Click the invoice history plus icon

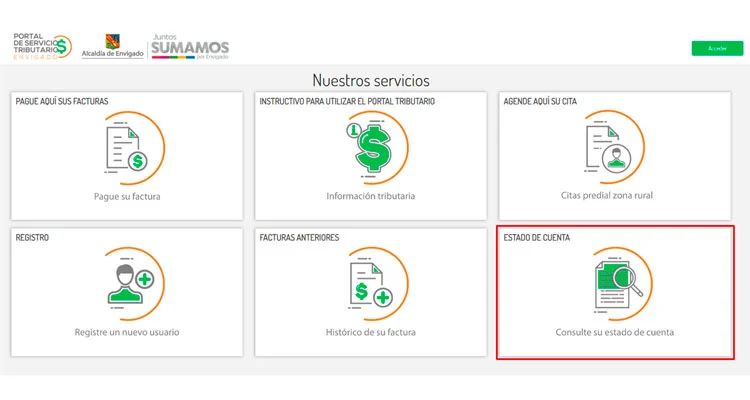[x=378, y=284]
